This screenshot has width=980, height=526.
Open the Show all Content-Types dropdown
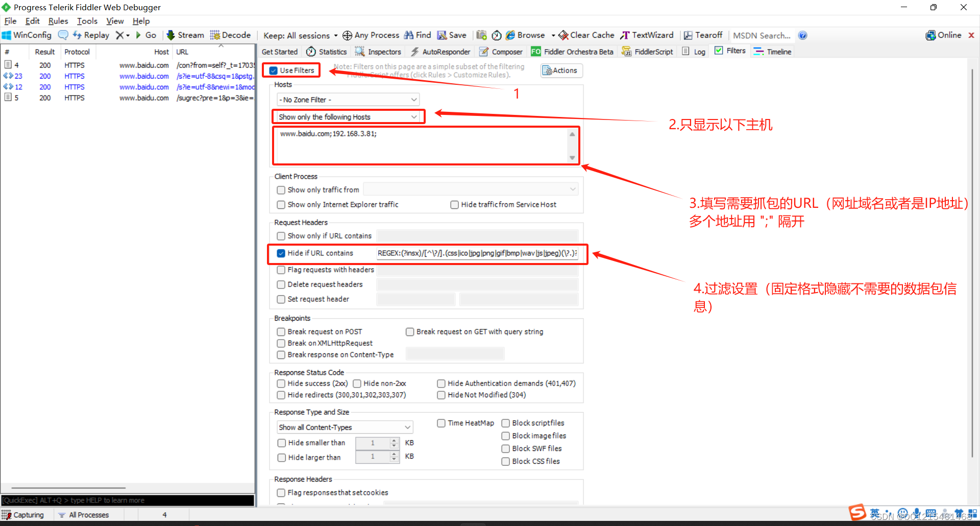click(x=345, y=427)
